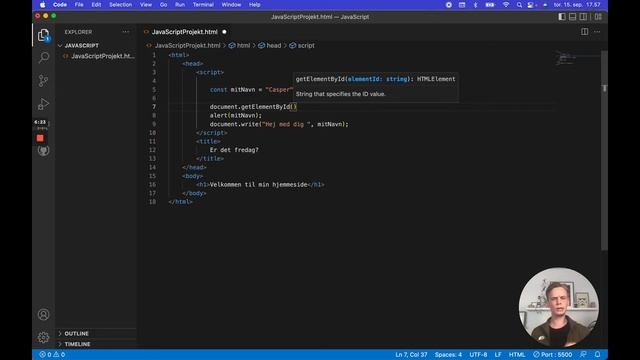Toggle the secondary side bar layout icon
Viewport: 640px width, 360px height.
[x=583, y=17]
